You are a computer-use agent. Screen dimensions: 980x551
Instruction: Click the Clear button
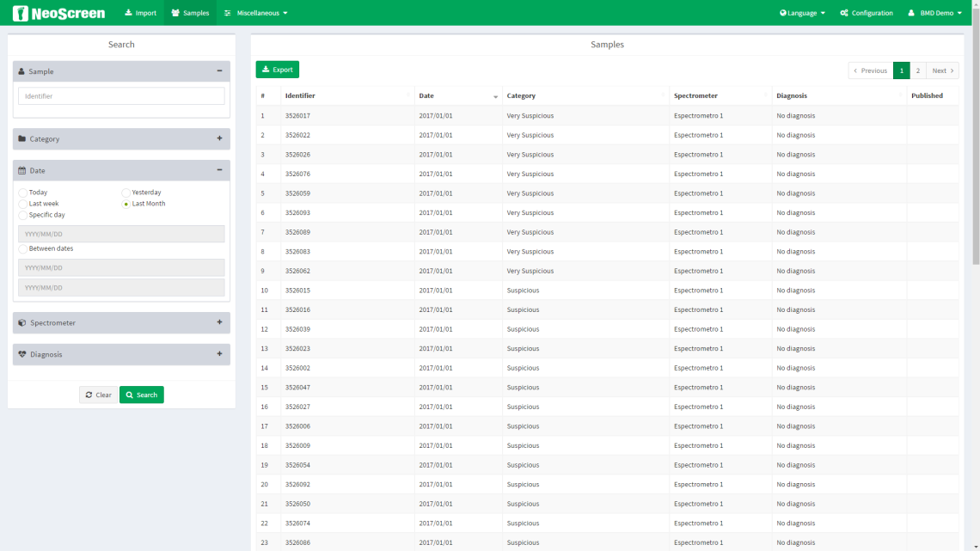click(99, 395)
